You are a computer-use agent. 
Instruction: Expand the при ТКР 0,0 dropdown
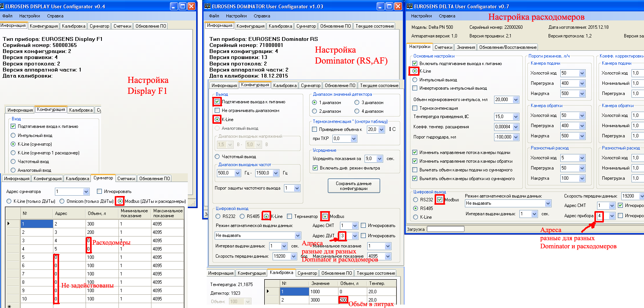tap(354, 138)
